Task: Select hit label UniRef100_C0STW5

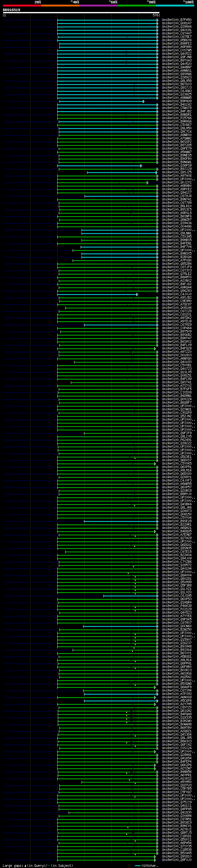Action: (x=177, y=50)
